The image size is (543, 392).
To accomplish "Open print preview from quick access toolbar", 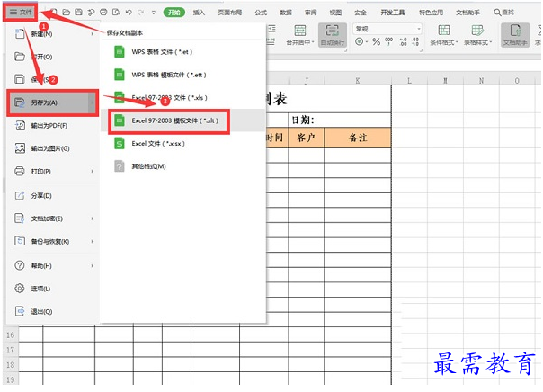I will click(116, 12).
